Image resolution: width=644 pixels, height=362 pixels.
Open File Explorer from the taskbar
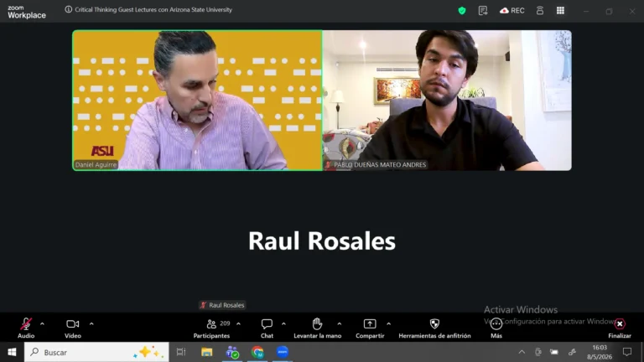point(206,352)
